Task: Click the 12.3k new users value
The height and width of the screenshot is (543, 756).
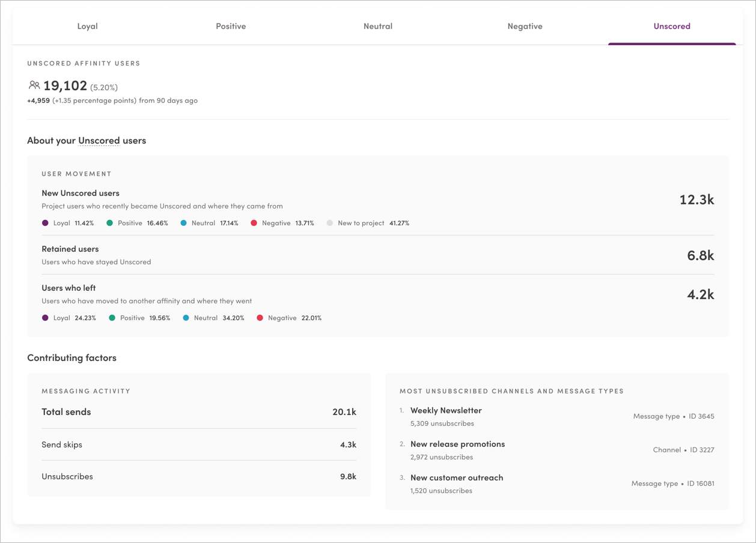Action: (x=697, y=200)
